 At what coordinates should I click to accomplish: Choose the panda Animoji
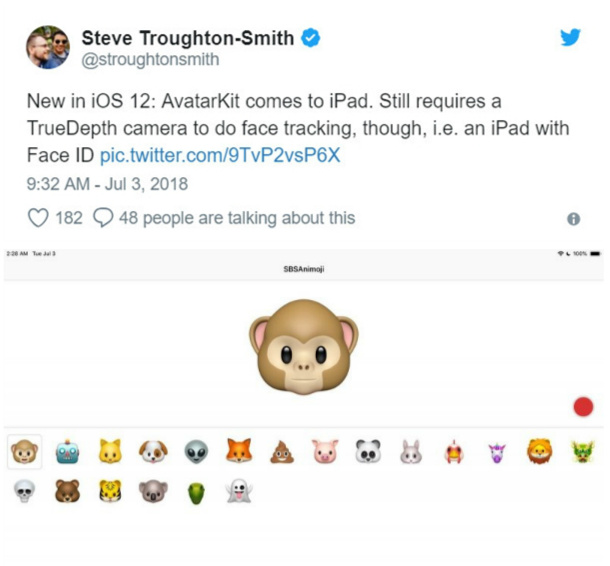click(368, 452)
